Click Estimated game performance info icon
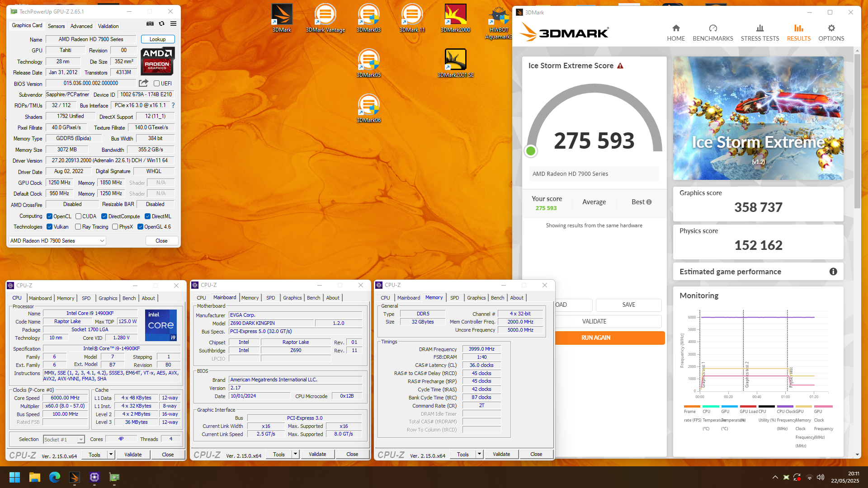The width and height of the screenshot is (868, 488). click(833, 272)
